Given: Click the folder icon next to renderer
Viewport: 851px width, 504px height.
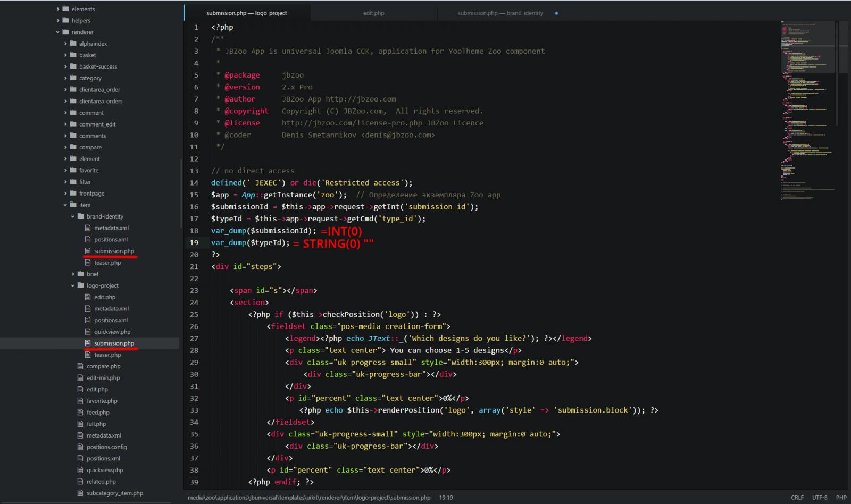Looking at the screenshot, I should pyautogui.click(x=66, y=32).
